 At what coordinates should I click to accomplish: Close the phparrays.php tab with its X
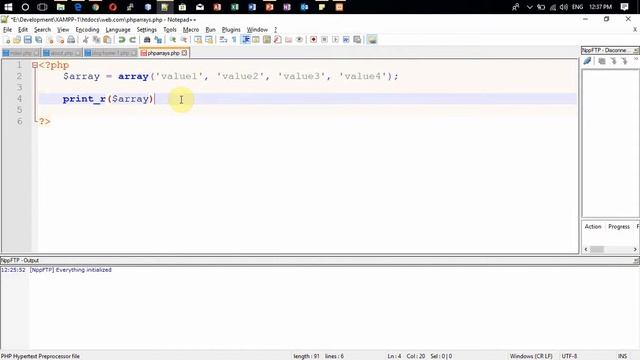click(x=184, y=53)
